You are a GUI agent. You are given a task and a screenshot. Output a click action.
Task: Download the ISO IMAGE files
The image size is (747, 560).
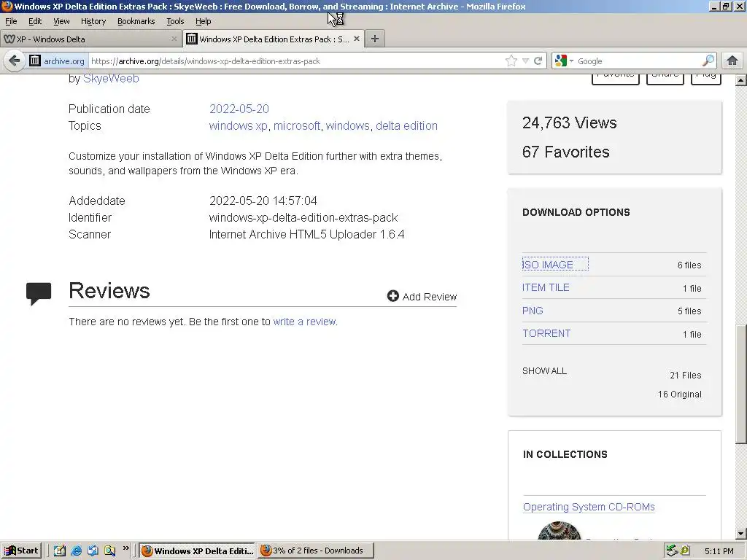point(548,265)
